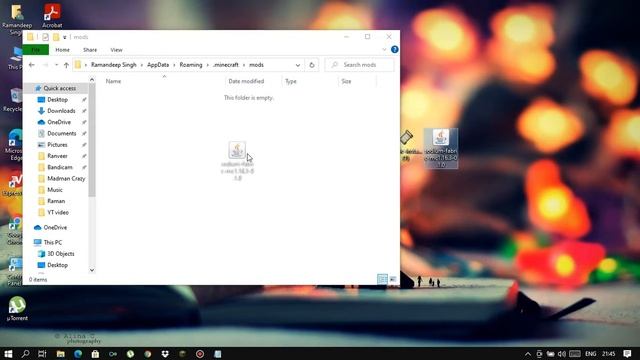Image resolution: width=640 pixels, height=360 pixels.
Task: Click the Forward navigation arrow in Explorer
Action: click(46, 65)
